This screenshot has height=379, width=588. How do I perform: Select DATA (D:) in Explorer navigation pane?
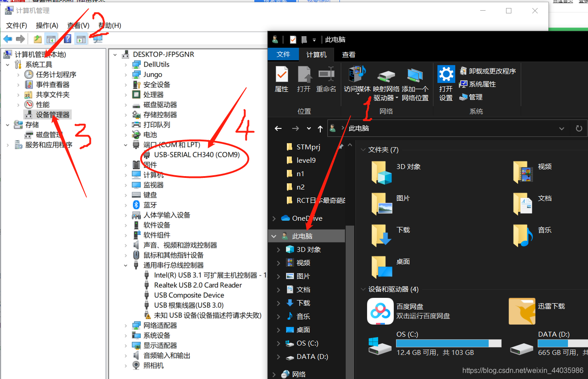312,357
